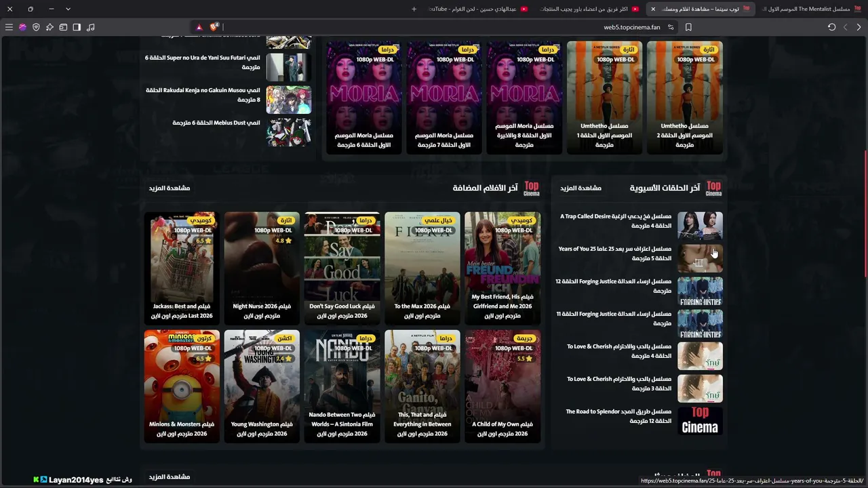Image resolution: width=868 pixels, height=488 pixels.
Task: Open a new tab with the plus icon
Action: coord(414,9)
